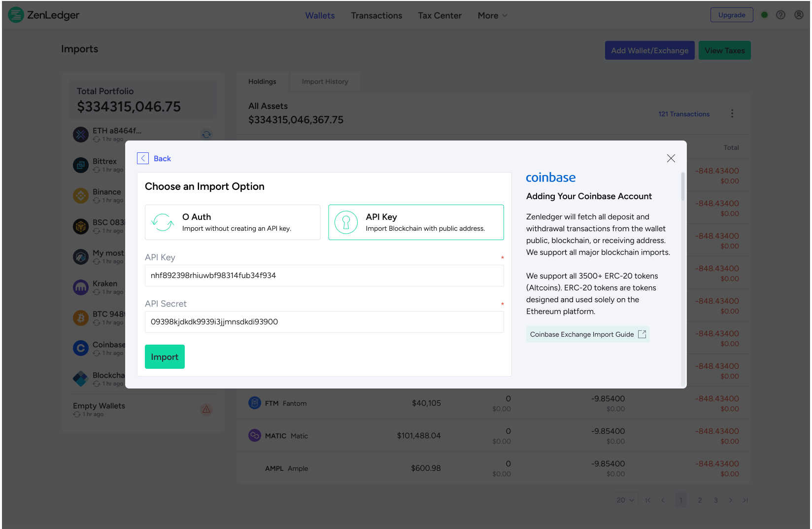Switch to the Import History tab
The image size is (812, 529).
pyautogui.click(x=325, y=81)
